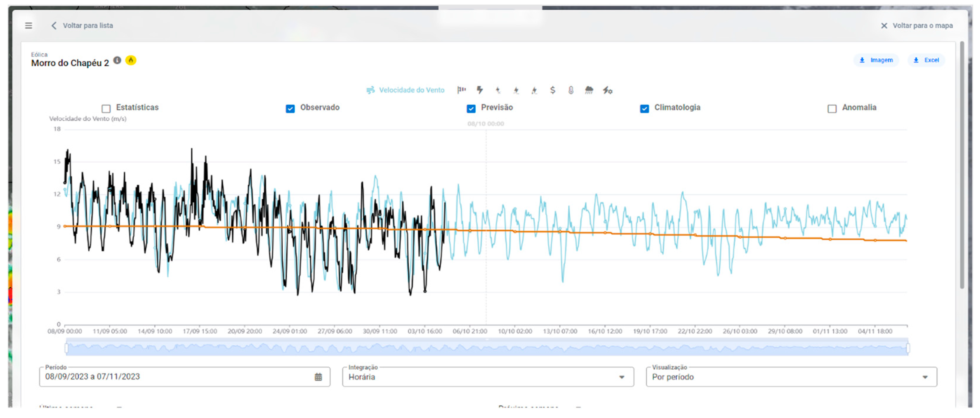Enable the Anomalia checkbox
The width and height of the screenshot is (980, 418).
[x=832, y=109]
